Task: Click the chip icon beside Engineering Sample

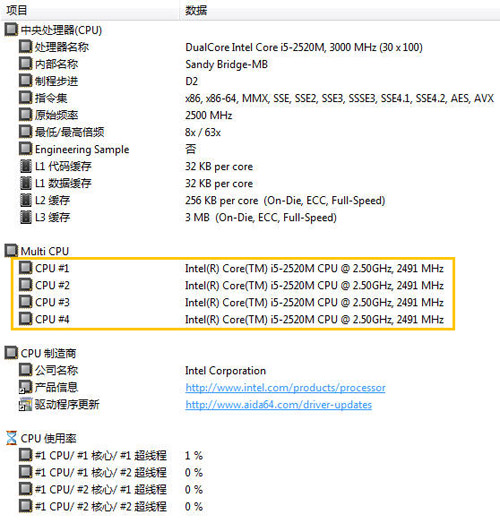Action: 25,149
